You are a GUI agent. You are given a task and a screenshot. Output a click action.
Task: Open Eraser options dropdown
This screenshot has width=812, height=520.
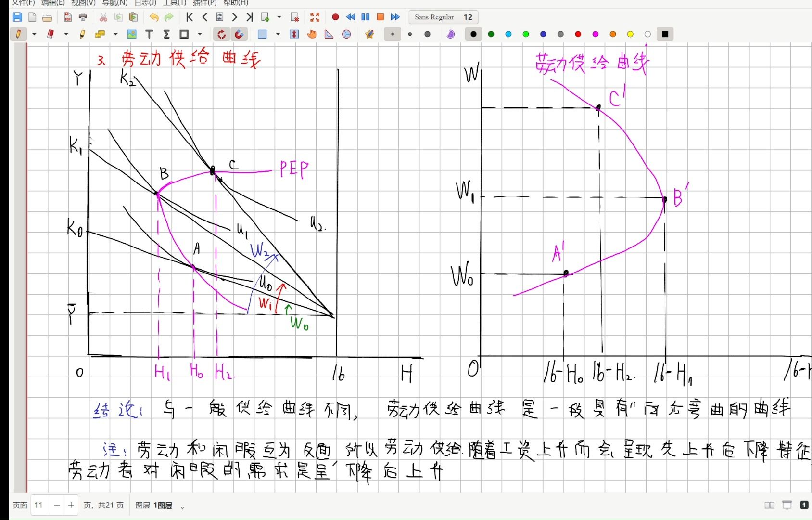[66, 34]
